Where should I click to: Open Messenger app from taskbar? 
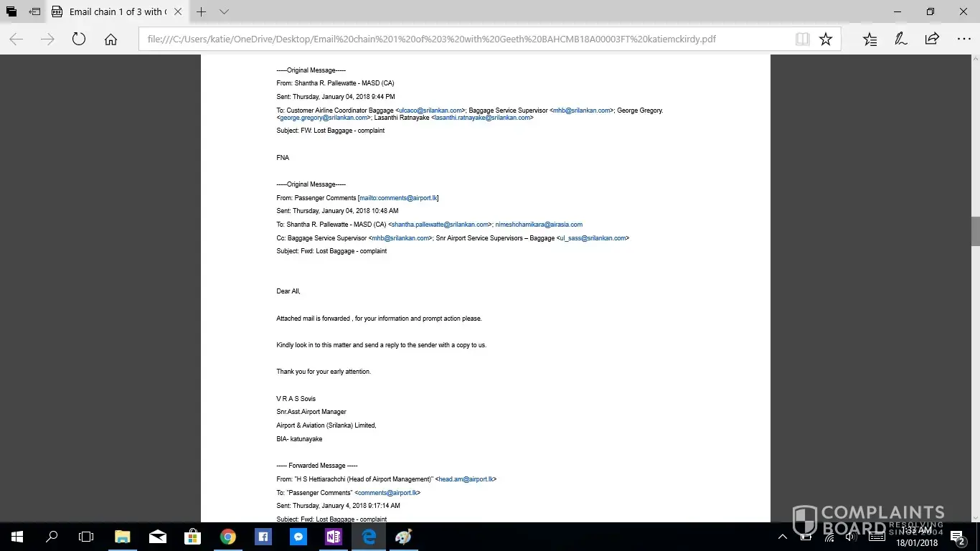(298, 537)
